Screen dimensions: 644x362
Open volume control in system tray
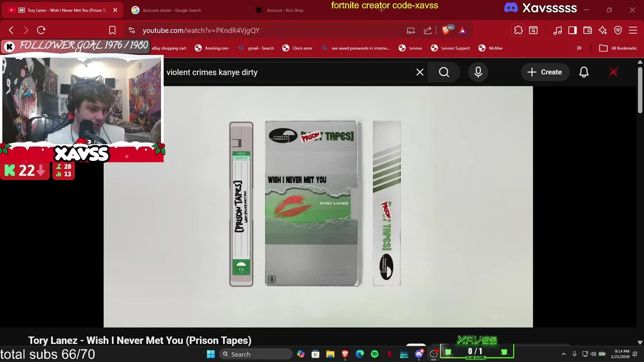(x=593, y=354)
